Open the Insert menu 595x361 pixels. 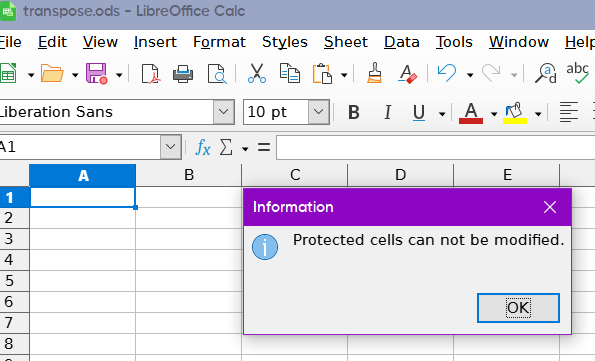155,42
